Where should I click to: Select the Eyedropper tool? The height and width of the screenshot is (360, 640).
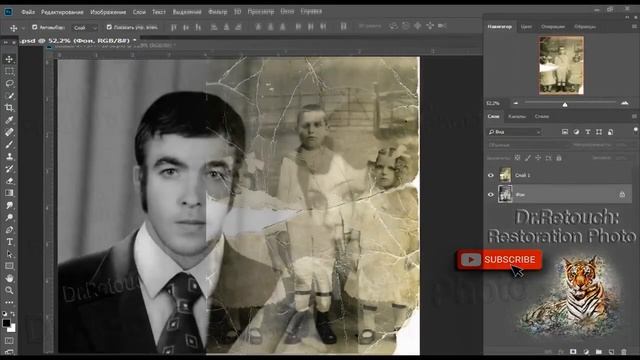[9, 120]
